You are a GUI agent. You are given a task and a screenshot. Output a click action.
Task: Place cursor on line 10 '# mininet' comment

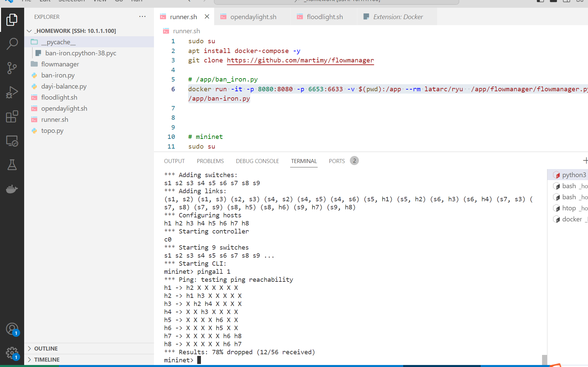(205, 137)
